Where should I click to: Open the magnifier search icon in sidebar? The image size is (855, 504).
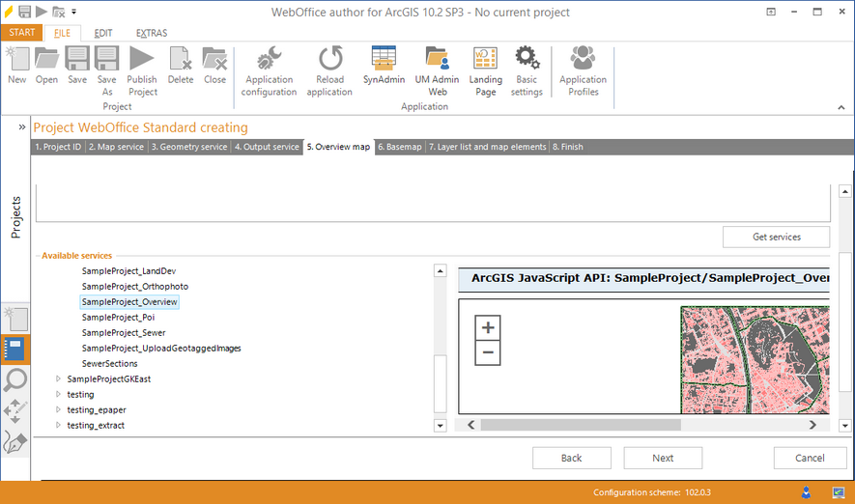(x=15, y=379)
